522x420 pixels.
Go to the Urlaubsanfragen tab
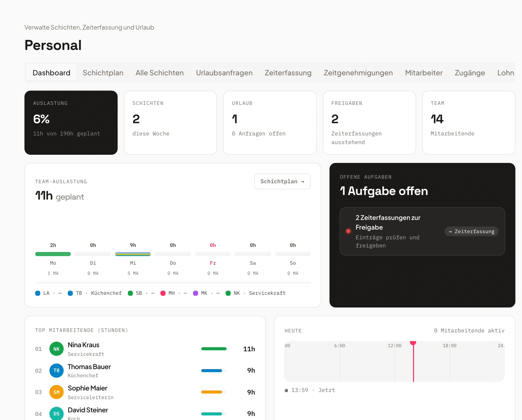224,73
